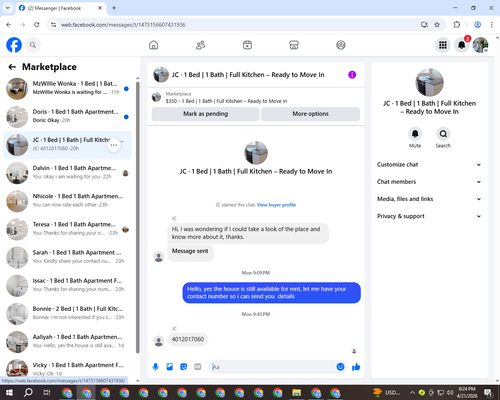This screenshot has height=400, width=500.
Task: Go back using the arrow beside Marketplace
Action: [12, 67]
